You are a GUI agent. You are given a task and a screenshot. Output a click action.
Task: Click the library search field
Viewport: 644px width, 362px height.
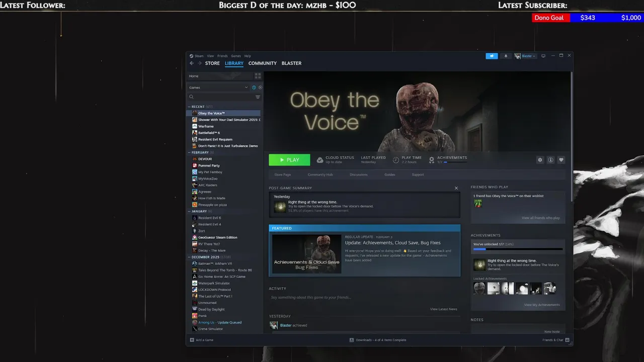point(220,97)
